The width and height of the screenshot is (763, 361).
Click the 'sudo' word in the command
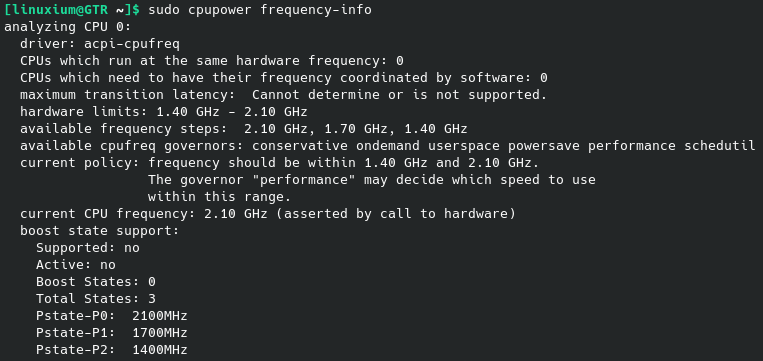click(x=164, y=10)
